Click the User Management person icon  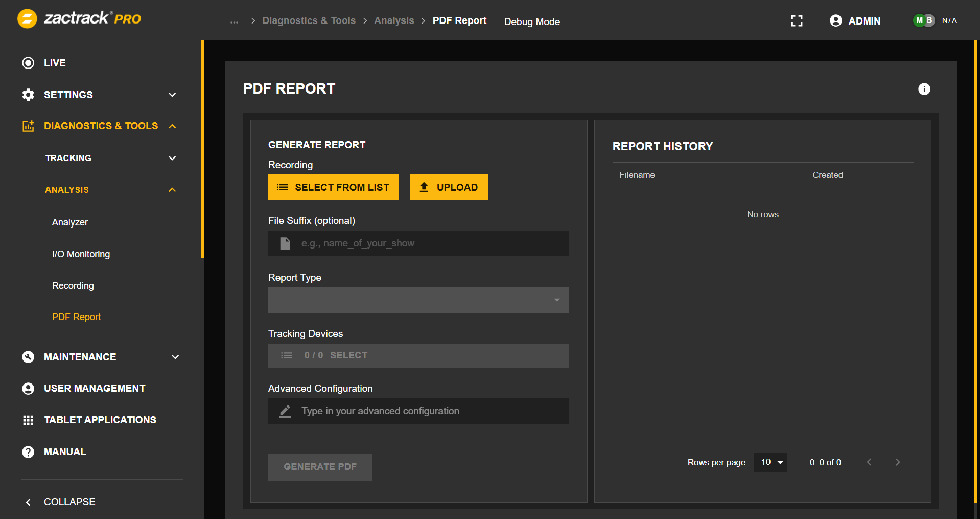pyautogui.click(x=28, y=389)
